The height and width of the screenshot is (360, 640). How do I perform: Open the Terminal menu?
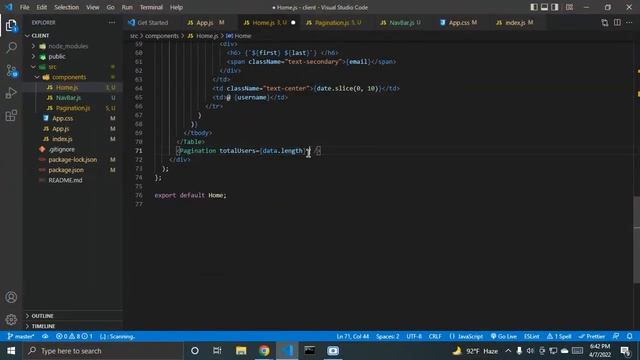click(x=151, y=7)
